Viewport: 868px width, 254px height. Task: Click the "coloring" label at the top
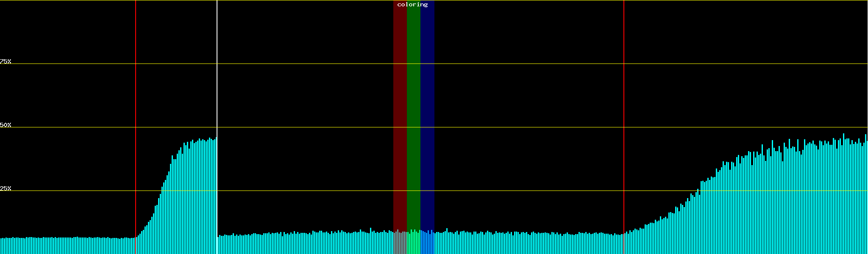tap(412, 5)
